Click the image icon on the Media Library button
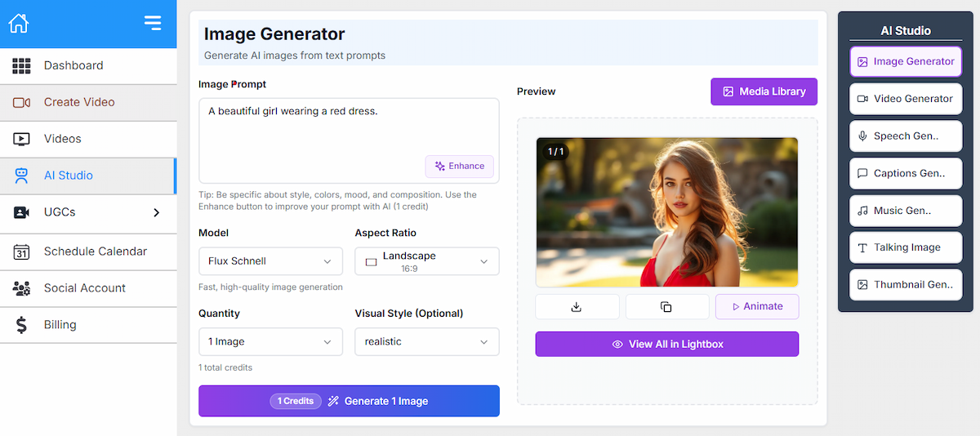980x436 pixels. tap(728, 91)
